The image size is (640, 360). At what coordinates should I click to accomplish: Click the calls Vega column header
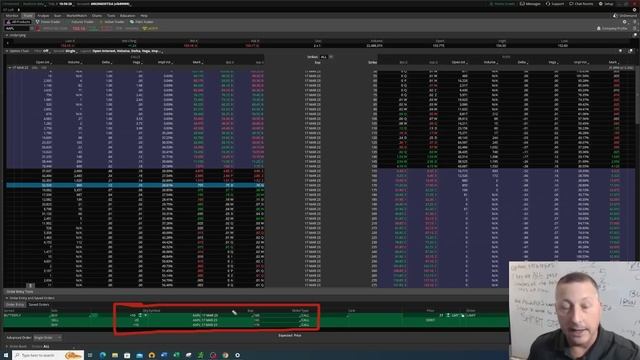[137, 62]
